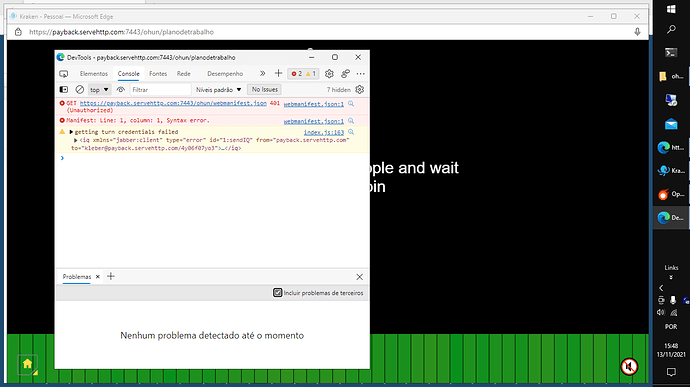Uncheck Incluir problemas de terceiros checkbox
The width and height of the screenshot is (690, 387).
(278, 293)
